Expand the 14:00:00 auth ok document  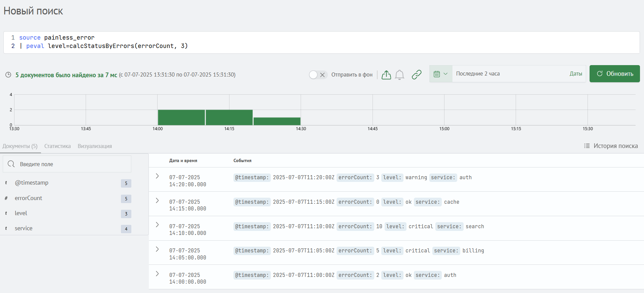(x=157, y=274)
